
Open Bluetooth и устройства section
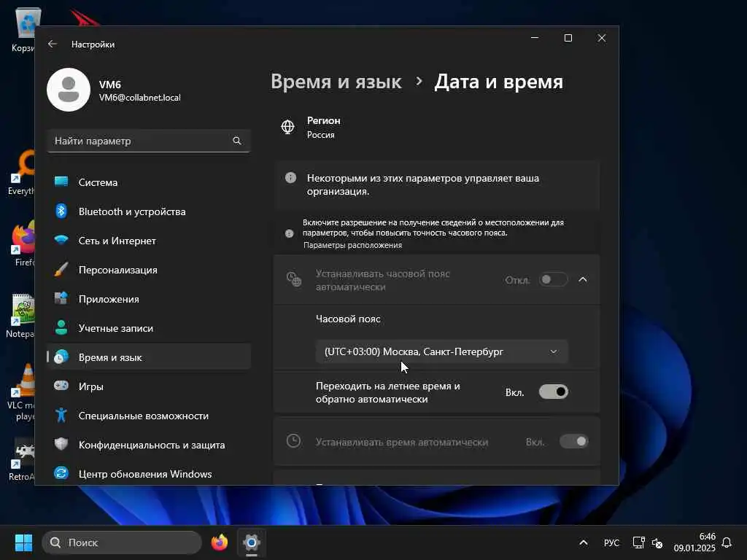(149, 211)
